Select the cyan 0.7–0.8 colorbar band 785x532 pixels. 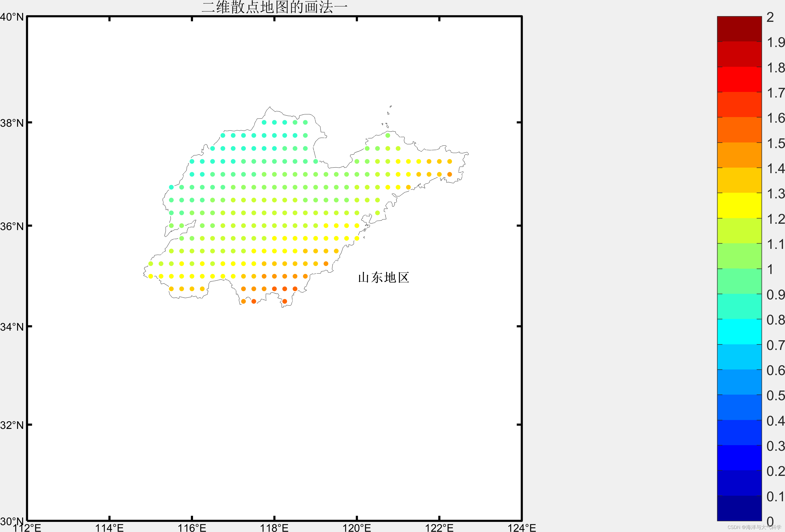coord(739,331)
